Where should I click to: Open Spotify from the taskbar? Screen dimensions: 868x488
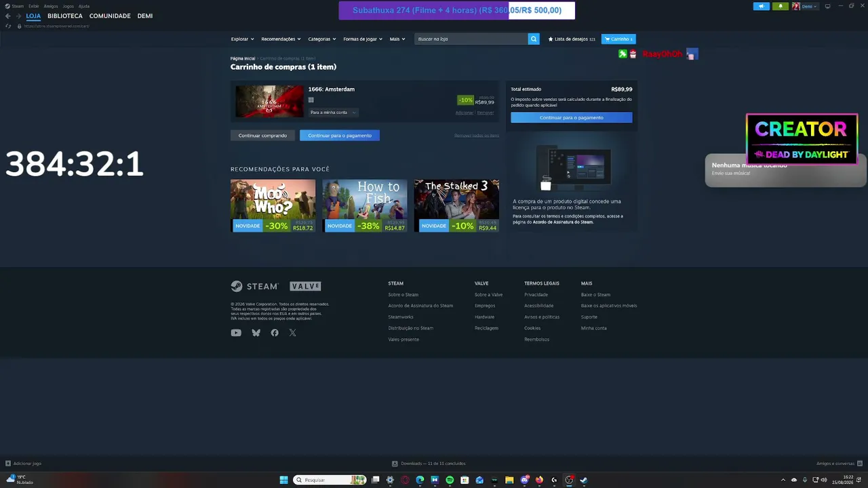pos(450,480)
